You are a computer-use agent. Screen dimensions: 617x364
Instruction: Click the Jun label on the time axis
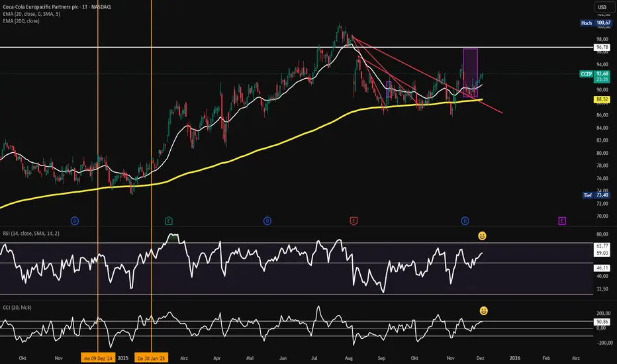tap(283, 358)
